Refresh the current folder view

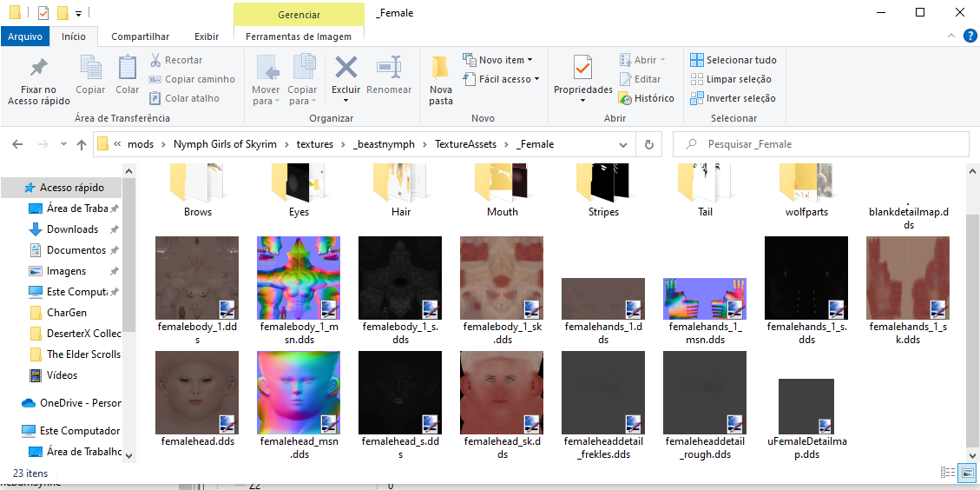(648, 144)
